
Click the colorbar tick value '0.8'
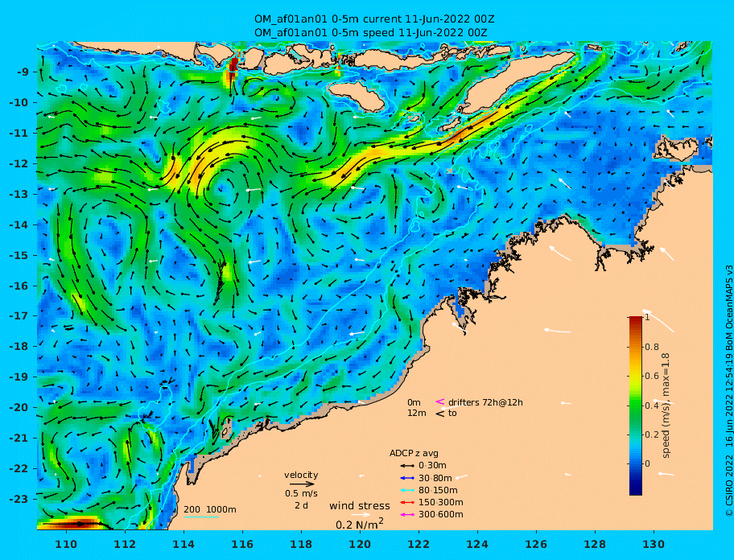coord(652,347)
